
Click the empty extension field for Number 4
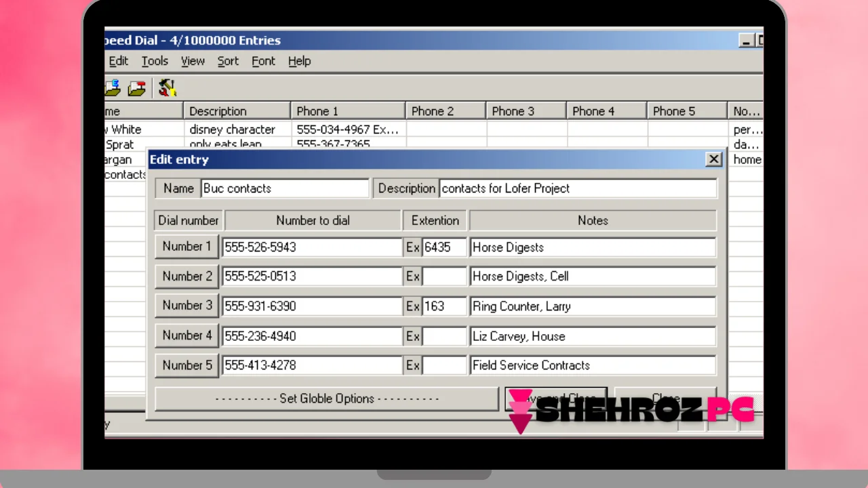click(444, 336)
